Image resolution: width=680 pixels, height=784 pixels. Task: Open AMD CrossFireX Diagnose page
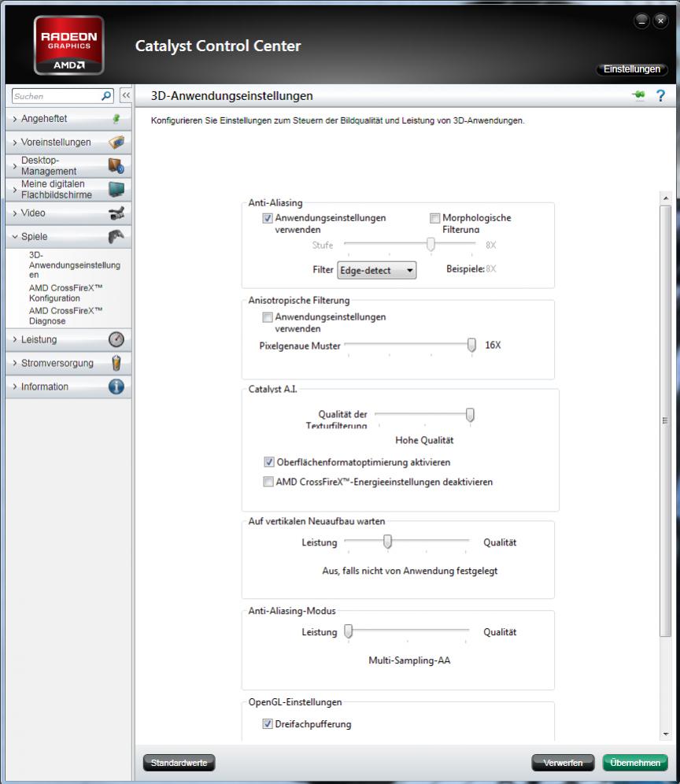(65, 316)
